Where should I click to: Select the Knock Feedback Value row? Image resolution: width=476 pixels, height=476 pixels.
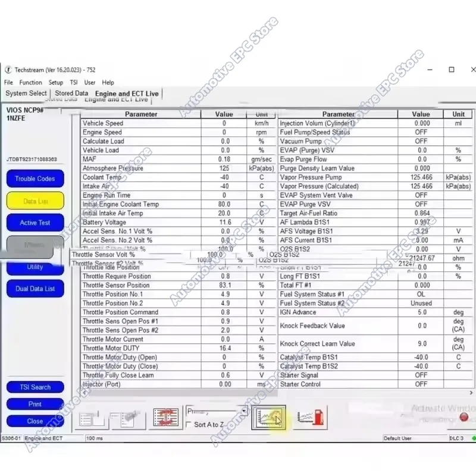[x=375, y=325]
